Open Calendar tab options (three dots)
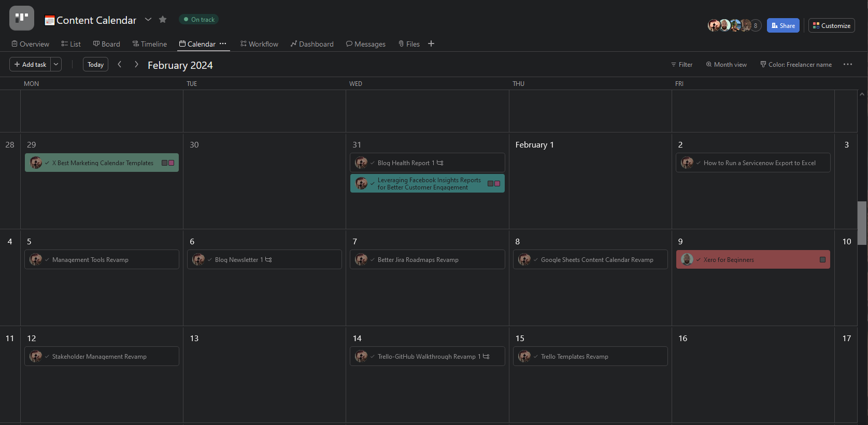This screenshot has height=425, width=868. [x=223, y=43]
